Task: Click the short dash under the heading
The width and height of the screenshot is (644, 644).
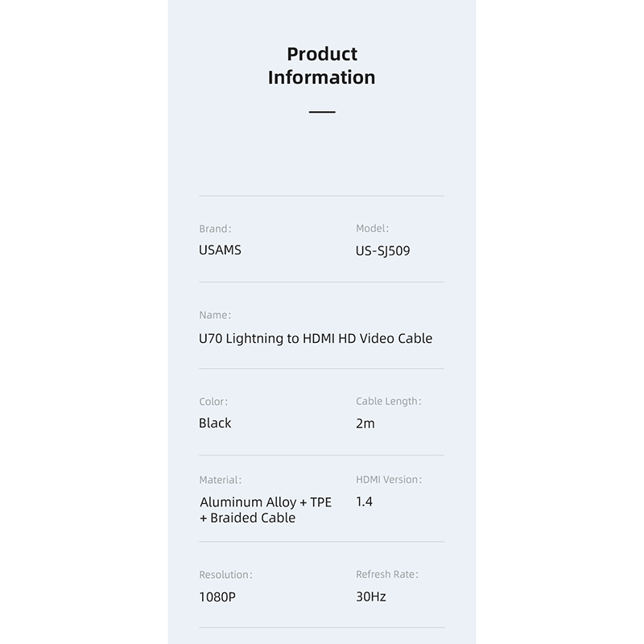Action: coord(322,112)
